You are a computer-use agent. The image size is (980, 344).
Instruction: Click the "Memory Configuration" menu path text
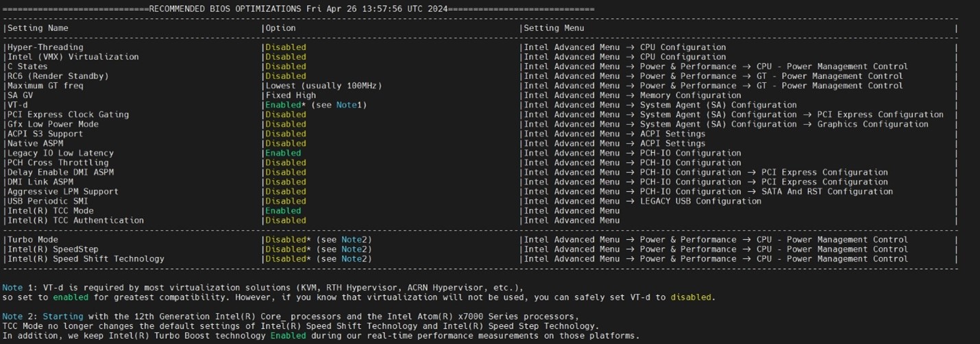tap(690, 95)
